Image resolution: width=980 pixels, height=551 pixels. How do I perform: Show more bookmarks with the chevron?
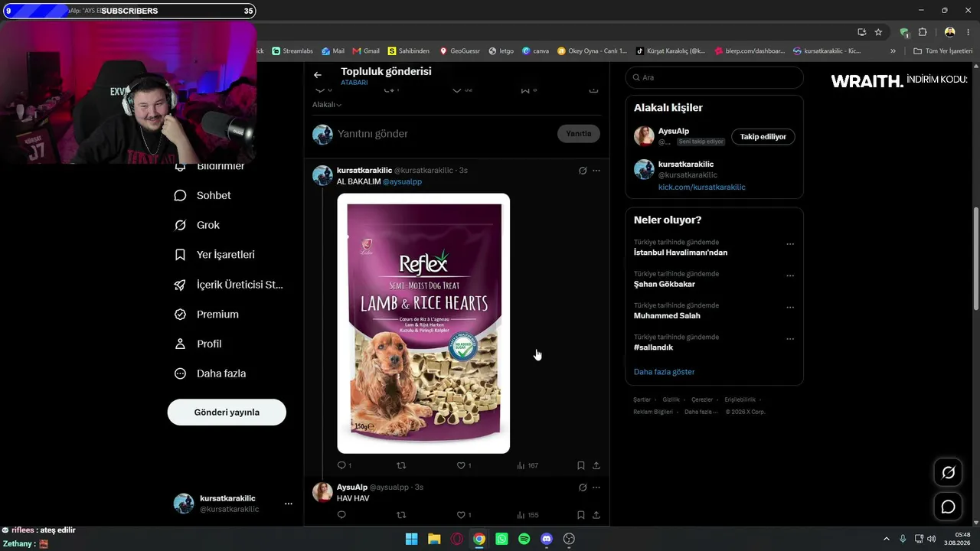pos(893,51)
